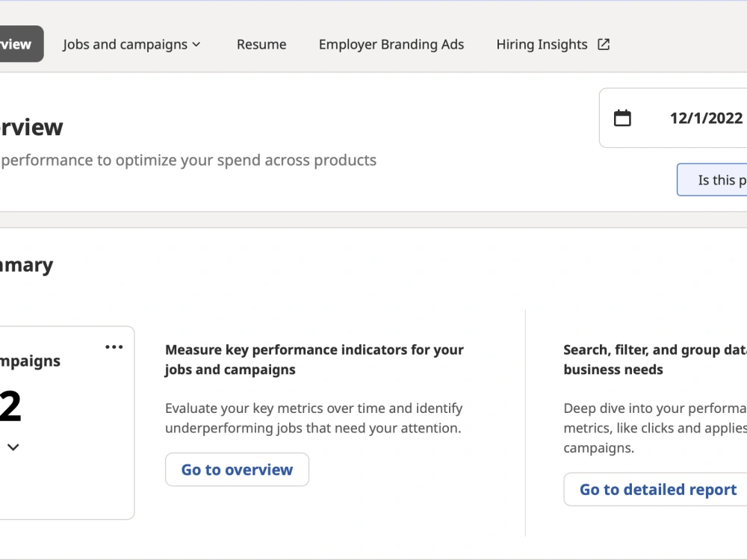747x560 pixels.
Task: Open Hiring Insights from the navigation bar
Action: tap(542, 44)
